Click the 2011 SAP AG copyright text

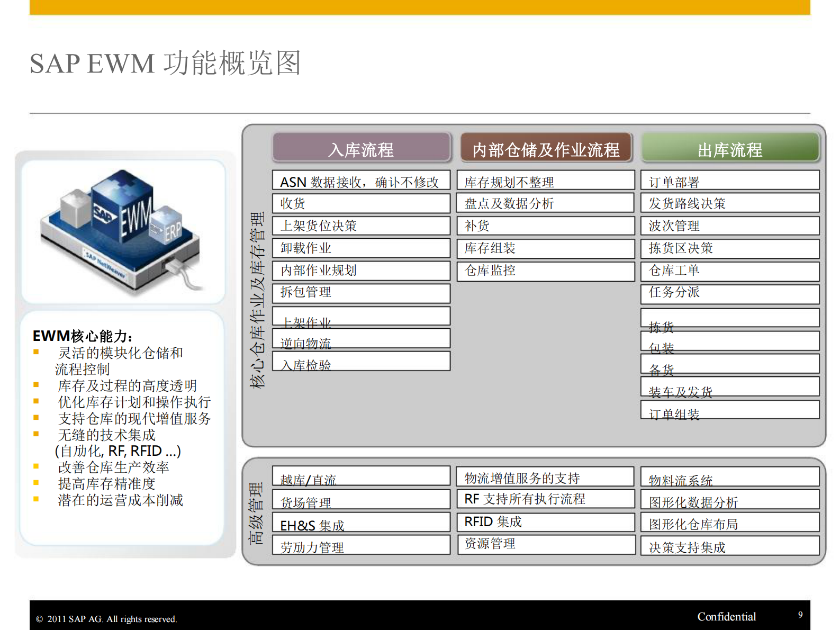pos(106,619)
